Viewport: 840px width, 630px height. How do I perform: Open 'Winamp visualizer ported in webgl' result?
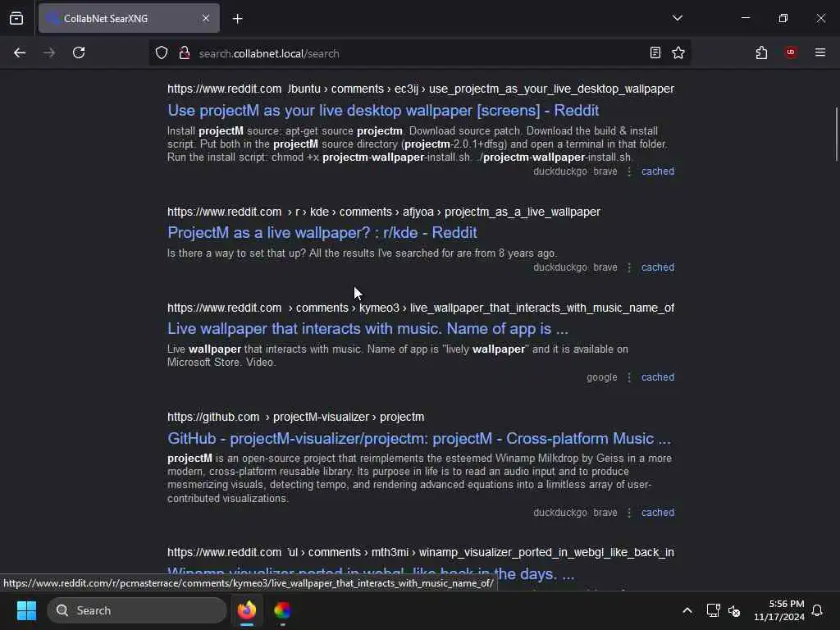click(371, 573)
